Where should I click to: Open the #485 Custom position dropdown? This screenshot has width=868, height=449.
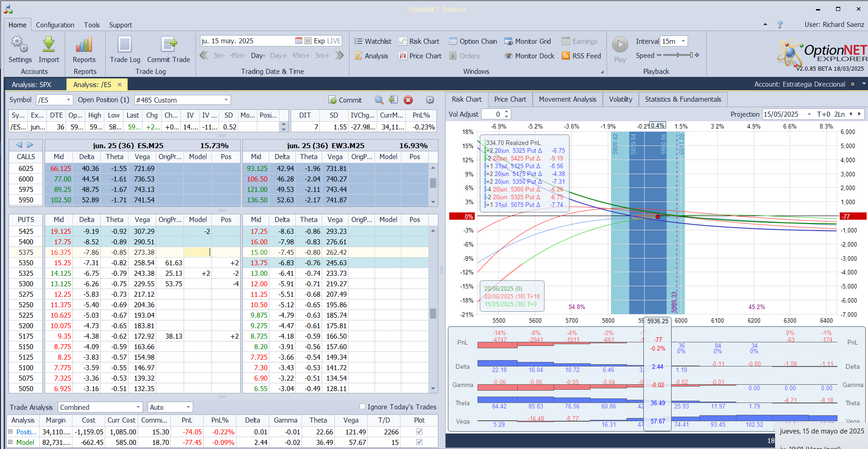pos(226,100)
